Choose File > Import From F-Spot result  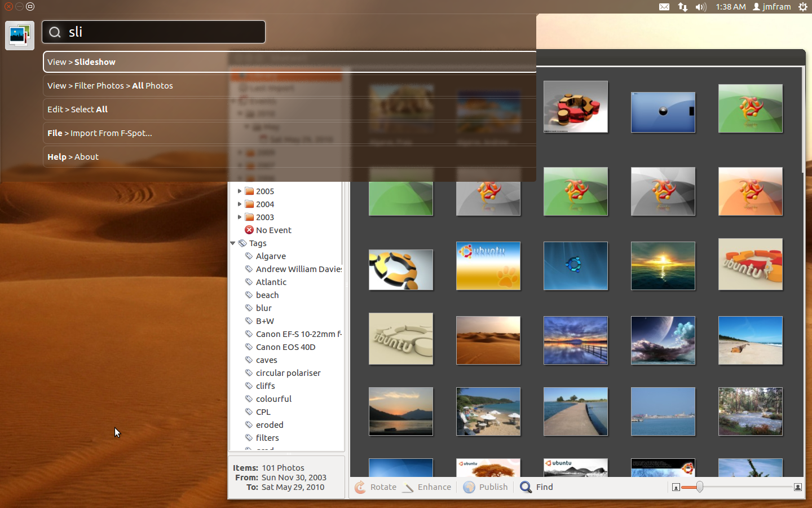click(289, 133)
